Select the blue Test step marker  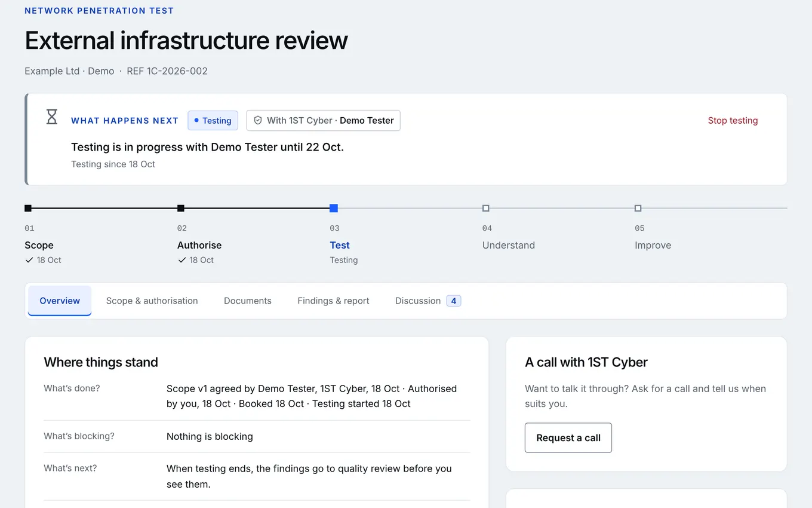tap(334, 208)
